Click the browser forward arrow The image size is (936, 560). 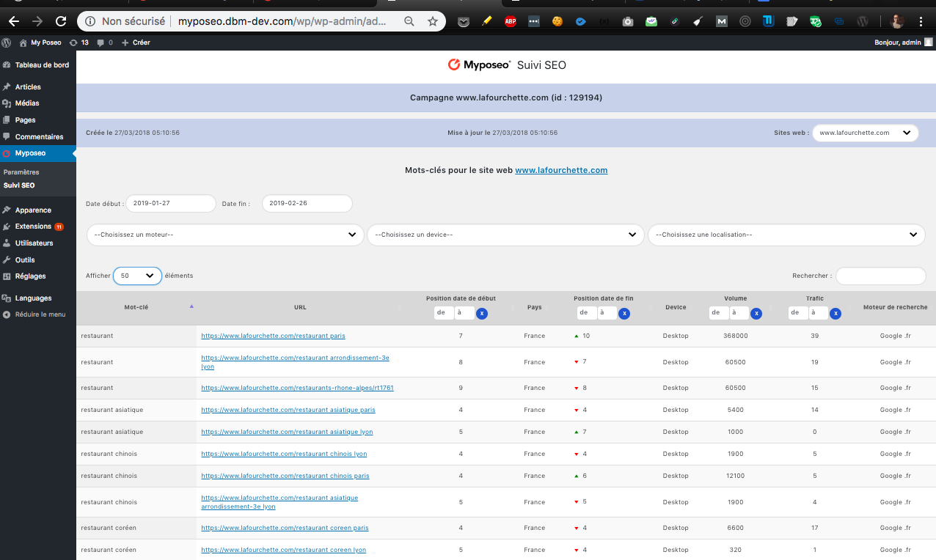tap(37, 21)
